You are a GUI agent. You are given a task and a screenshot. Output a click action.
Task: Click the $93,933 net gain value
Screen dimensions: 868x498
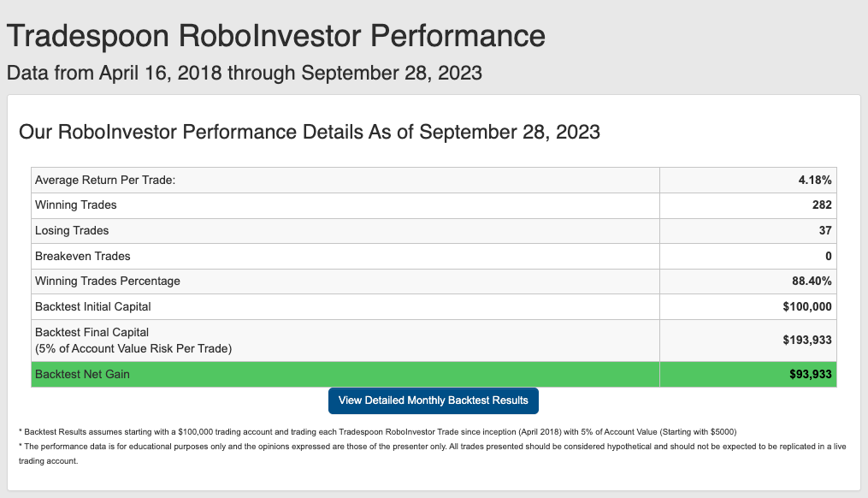coord(811,375)
